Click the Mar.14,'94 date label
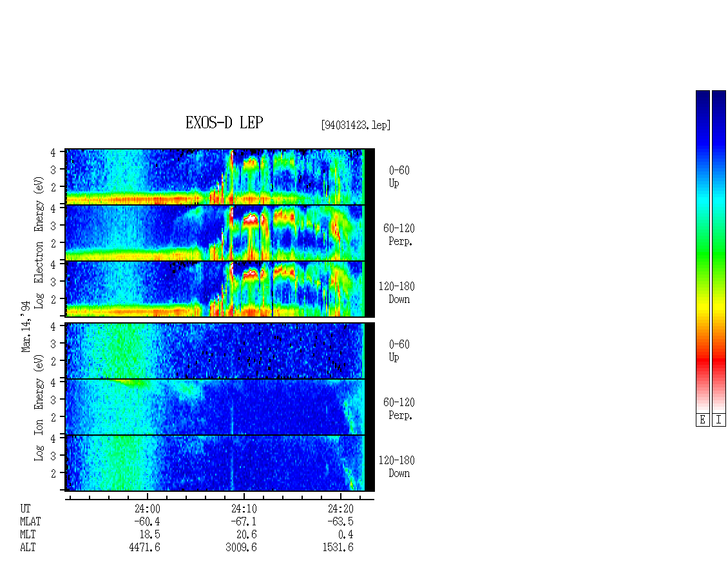The height and width of the screenshot is (564, 728). coord(26,327)
